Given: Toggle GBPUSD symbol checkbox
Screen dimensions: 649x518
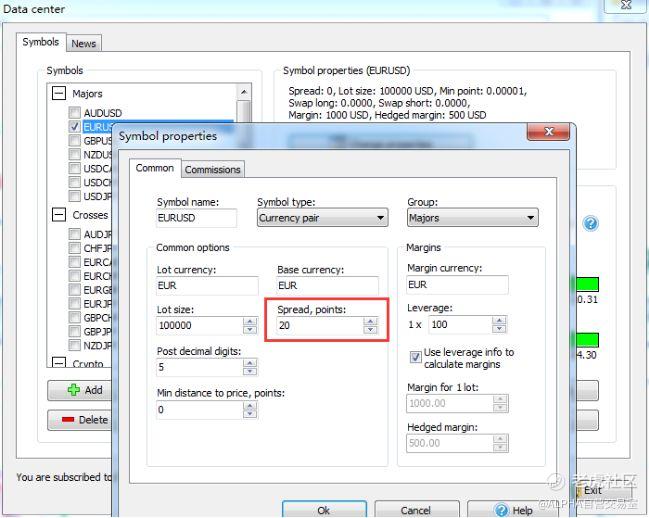Looking at the screenshot, I should click(x=75, y=141).
